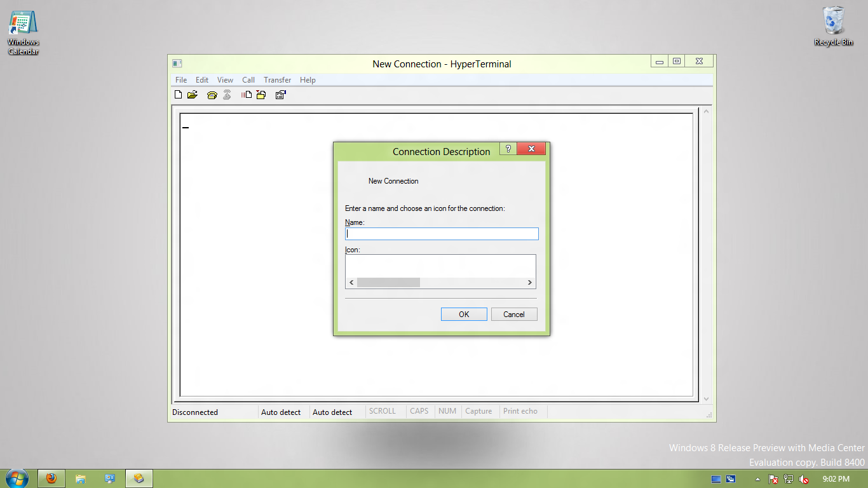The width and height of the screenshot is (868, 488).
Task: Open Firefox from the taskbar
Action: (x=51, y=478)
